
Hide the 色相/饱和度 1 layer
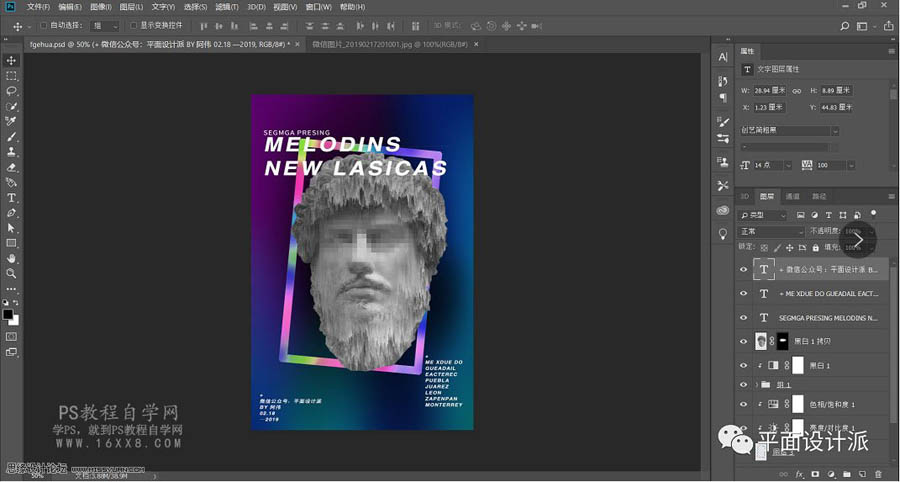(x=744, y=404)
